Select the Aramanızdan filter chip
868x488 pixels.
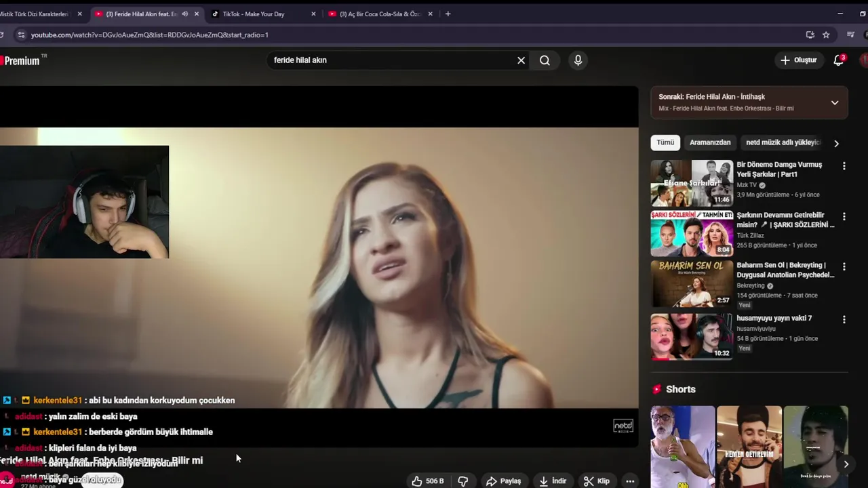click(710, 142)
